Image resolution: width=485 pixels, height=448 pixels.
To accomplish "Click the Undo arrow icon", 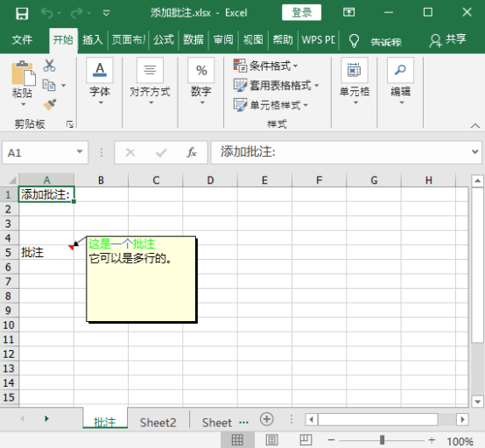I will click(x=47, y=13).
